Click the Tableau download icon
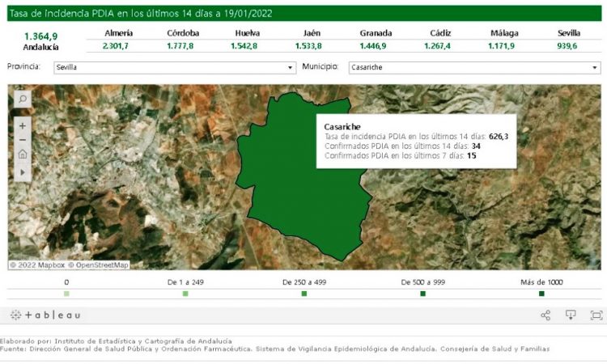 coord(571,315)
